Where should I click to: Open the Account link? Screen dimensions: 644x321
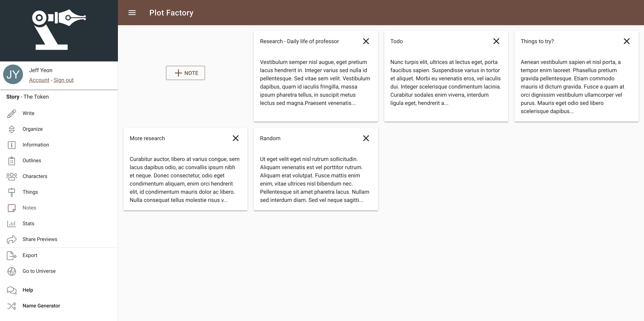tap(39, 80)
